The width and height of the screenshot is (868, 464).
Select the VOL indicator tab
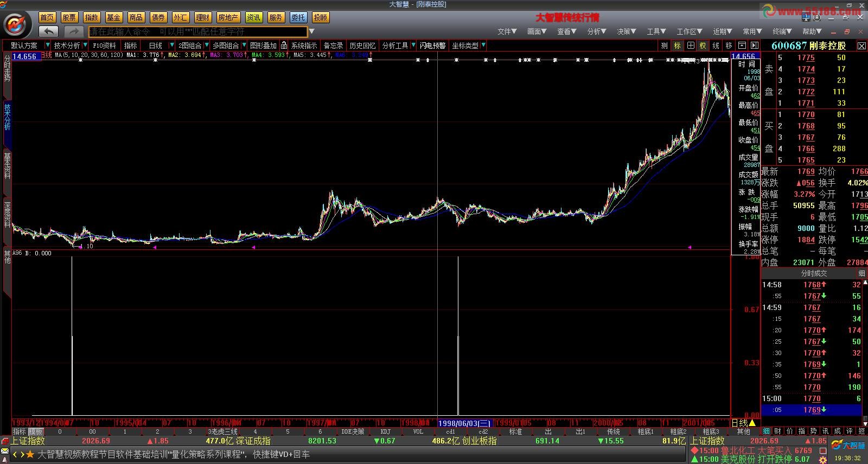click(418, 431)
